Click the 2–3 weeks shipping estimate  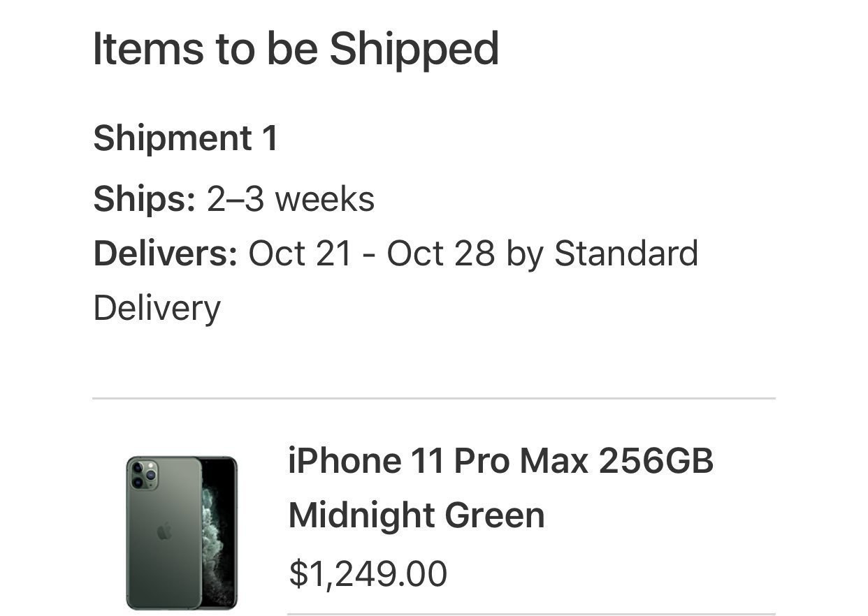(290, 199)
